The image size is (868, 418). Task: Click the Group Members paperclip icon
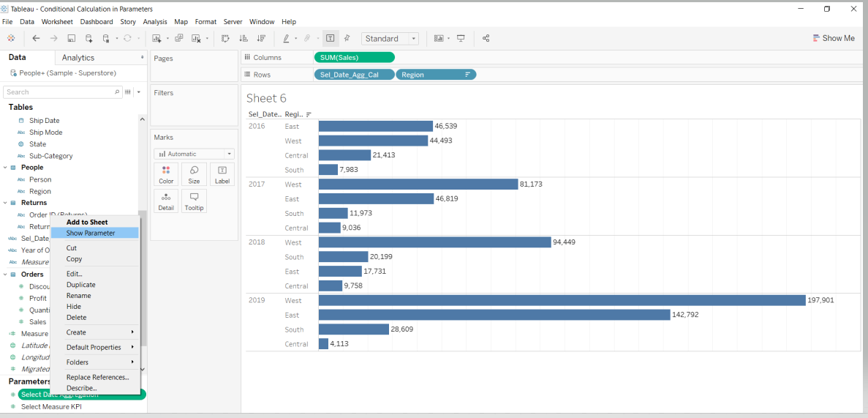pos(306,38)
